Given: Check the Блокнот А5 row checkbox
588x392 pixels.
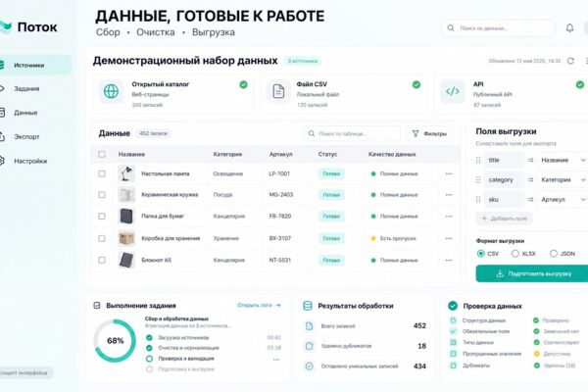Looking at the screenshot, I should pos(102,260).
